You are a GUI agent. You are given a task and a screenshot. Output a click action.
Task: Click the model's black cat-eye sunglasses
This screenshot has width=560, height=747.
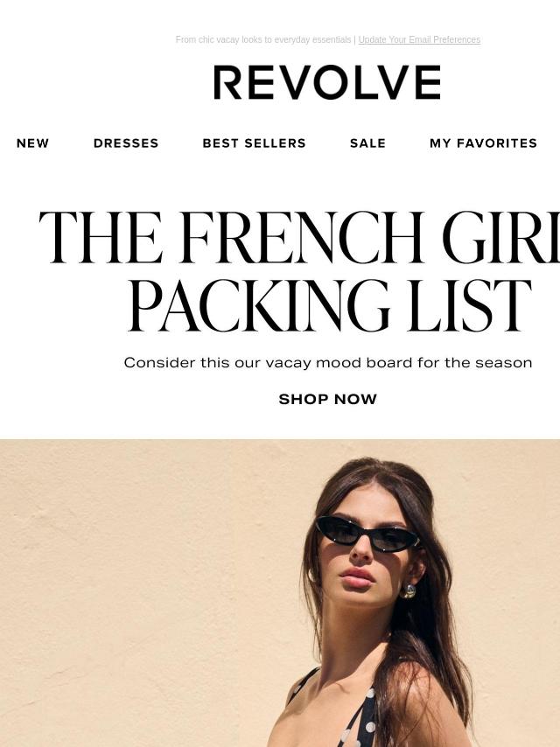click(x=367, y=534)
